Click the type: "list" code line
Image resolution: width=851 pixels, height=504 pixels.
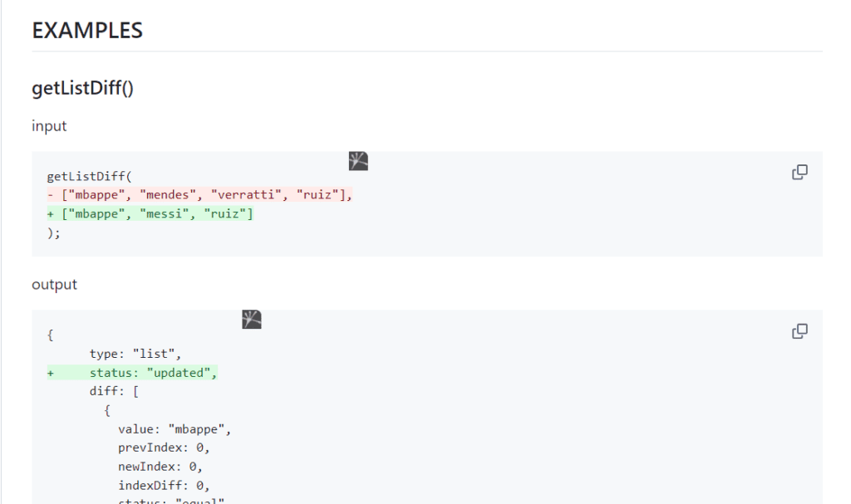pos(135,354)
